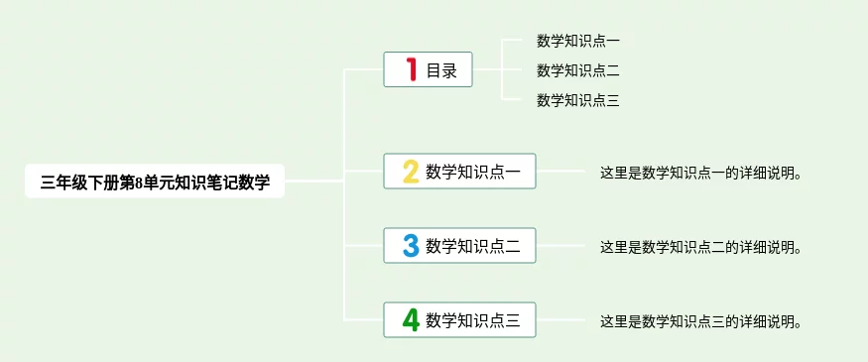The height and width of the screenshot is (362, 868).
Task: Click the blue number 3 icon
Action: pos(411,245)
